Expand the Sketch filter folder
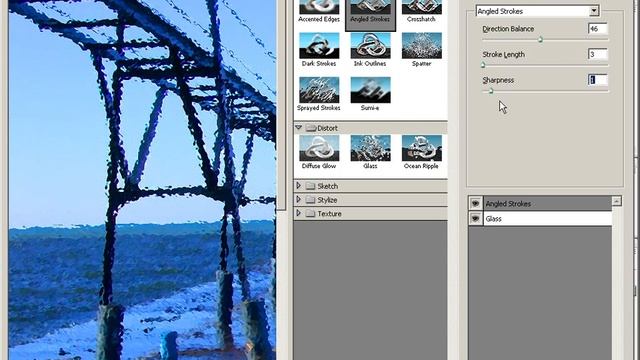Image resolution: width=640 pixels, height=360 pixels. pyautogui.click(x=298, y=186)
